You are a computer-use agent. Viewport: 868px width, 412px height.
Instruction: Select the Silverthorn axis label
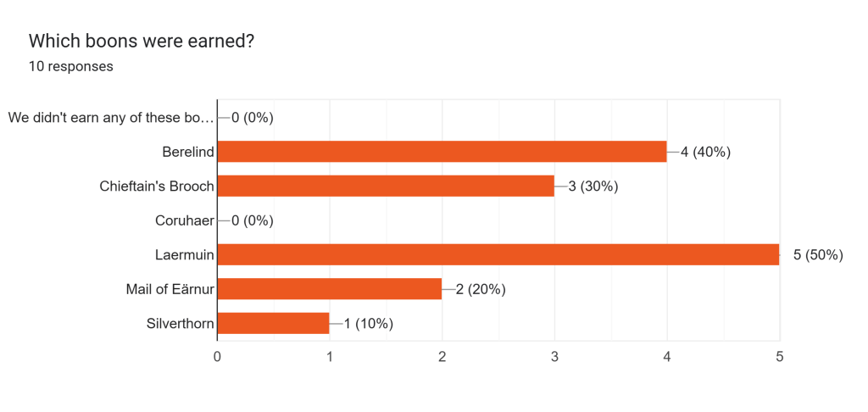pos(180,323)
